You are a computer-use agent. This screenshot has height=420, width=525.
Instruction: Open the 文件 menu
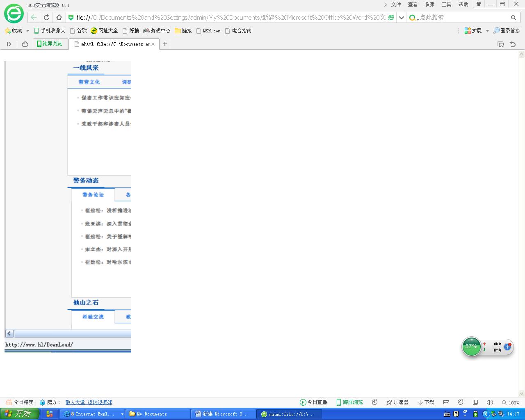(396, 5)
